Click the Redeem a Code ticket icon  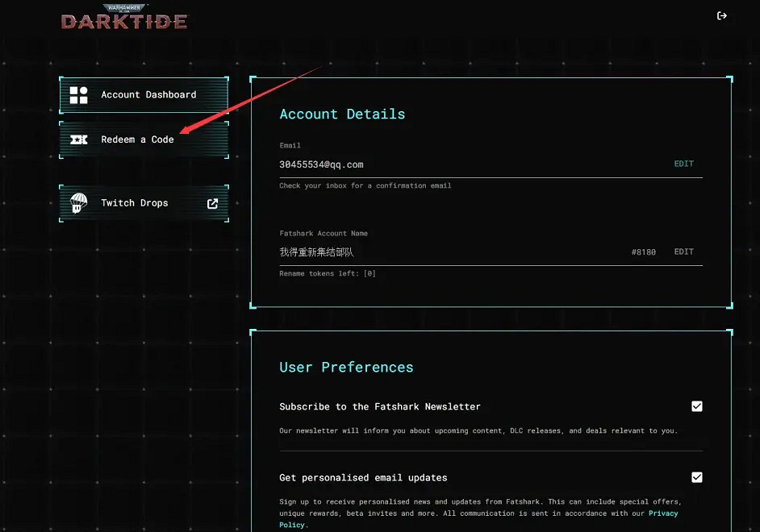click(x=79, y=139)
